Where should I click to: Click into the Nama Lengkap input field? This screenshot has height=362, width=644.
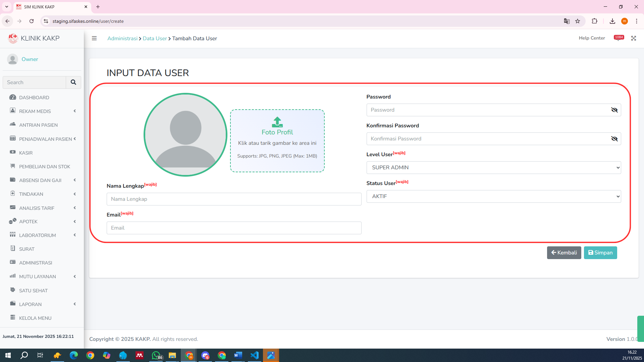click(x=234, y=199)
